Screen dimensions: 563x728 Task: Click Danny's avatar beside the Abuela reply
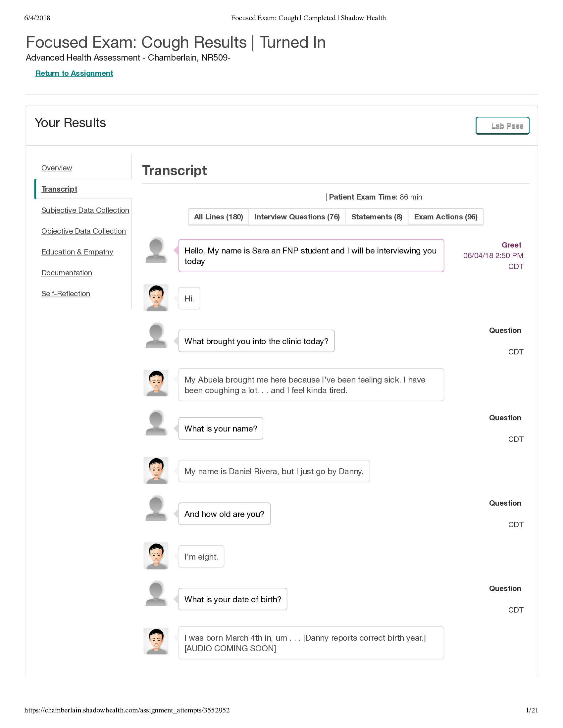pyautogui.click(x=156, y=383)
